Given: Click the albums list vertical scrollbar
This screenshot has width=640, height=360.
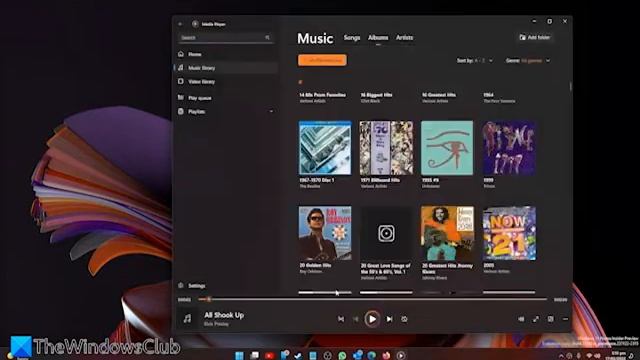Looking at the screenshot, I should point(570,87).
